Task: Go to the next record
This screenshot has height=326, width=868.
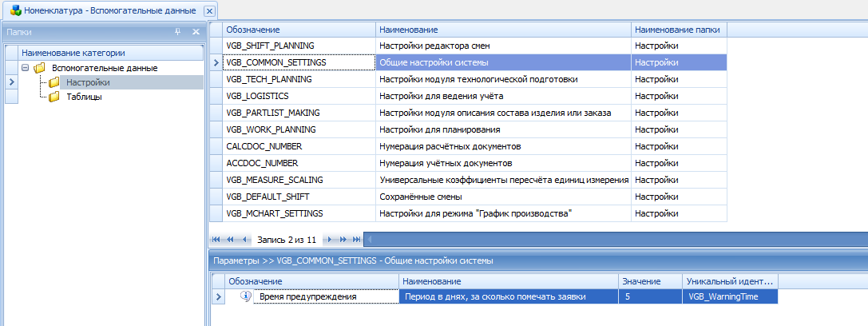Action: click(x=329, y=240)
